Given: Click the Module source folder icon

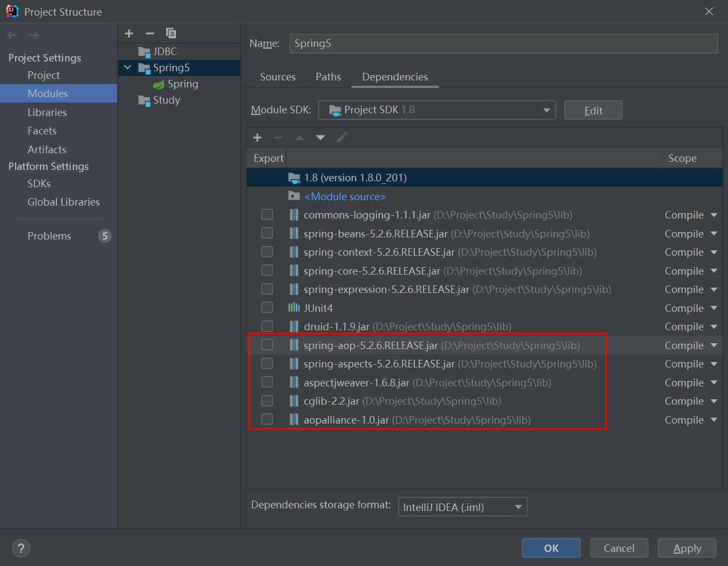Looking at the screenshot, I should click(x=294, y=196).
